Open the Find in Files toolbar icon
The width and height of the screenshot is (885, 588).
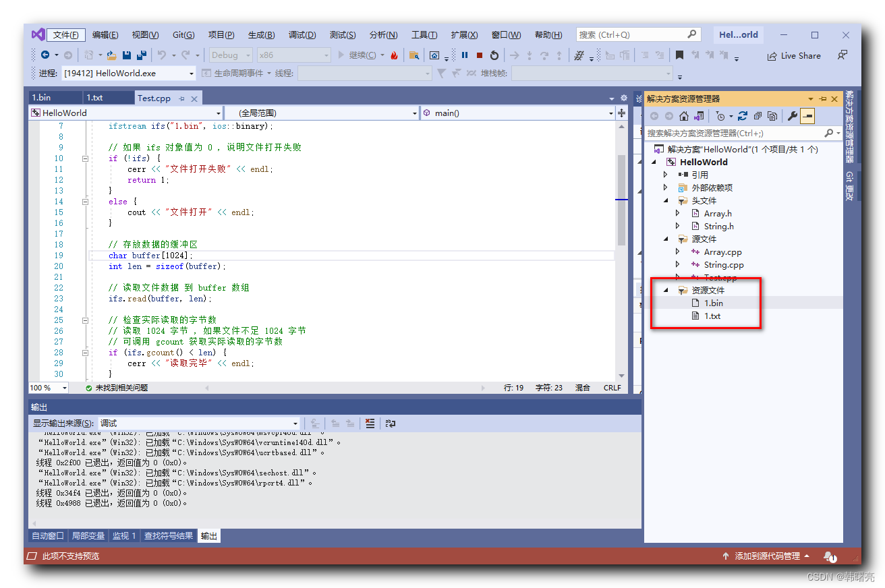click(414, 55)
